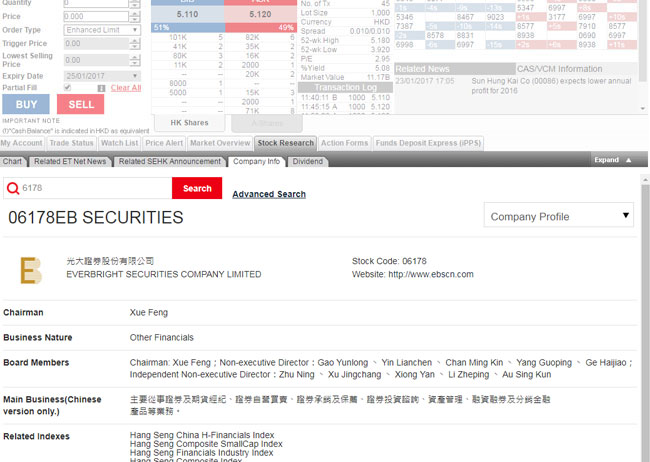Click the Expand button
This screenshot has width=650, height=462.
click(x=613, y=160)
